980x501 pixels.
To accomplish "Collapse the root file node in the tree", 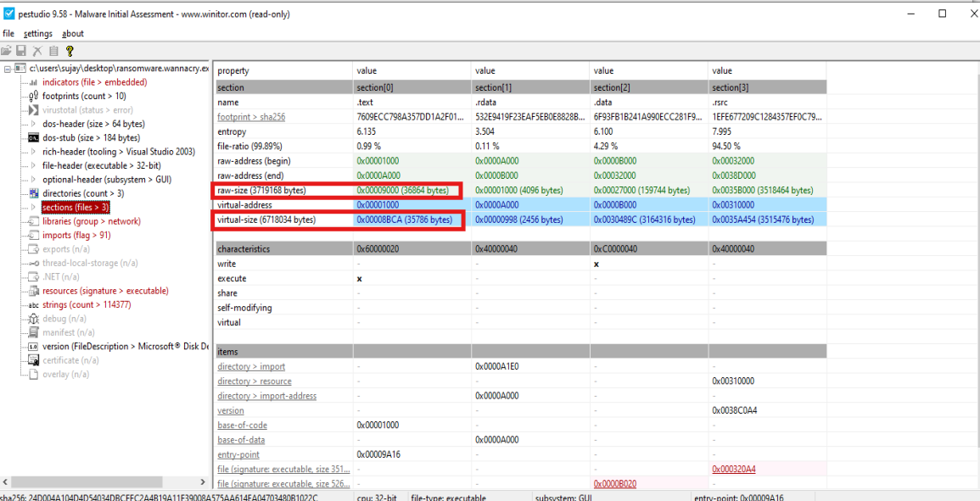I will (7, 68).
